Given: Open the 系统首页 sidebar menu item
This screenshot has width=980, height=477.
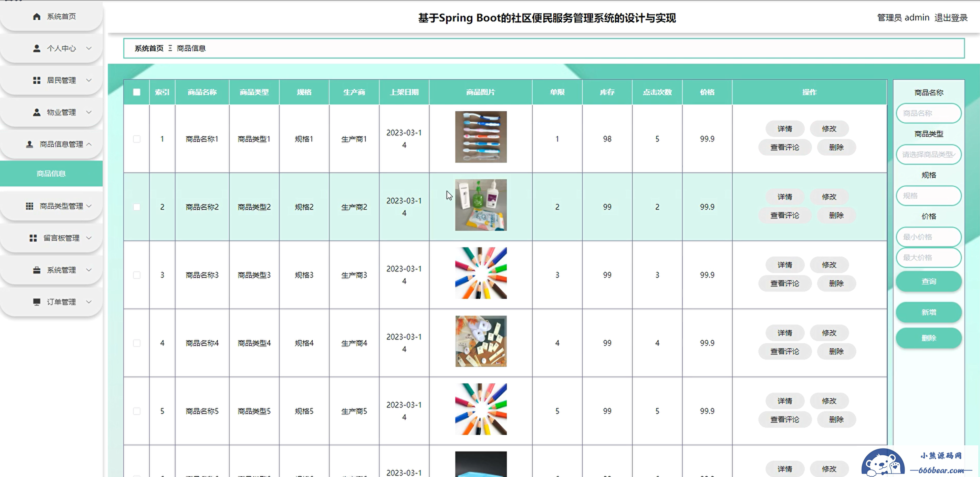Looking at the screenshot, I should 51,16.
